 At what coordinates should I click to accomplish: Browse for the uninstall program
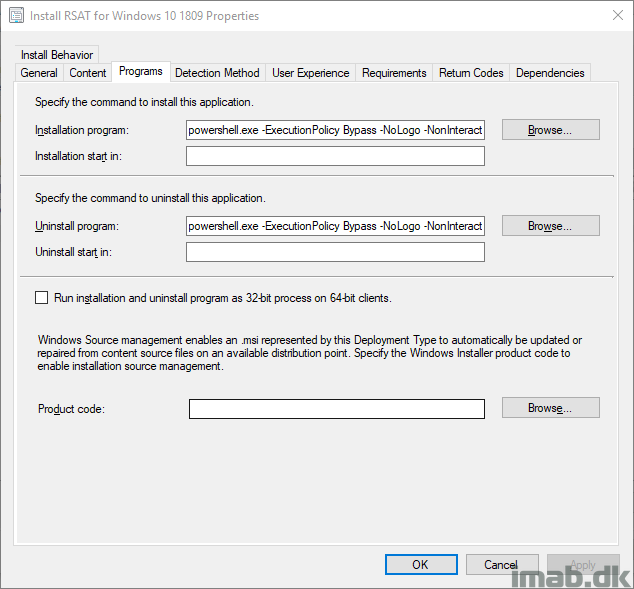click(551, 226)
